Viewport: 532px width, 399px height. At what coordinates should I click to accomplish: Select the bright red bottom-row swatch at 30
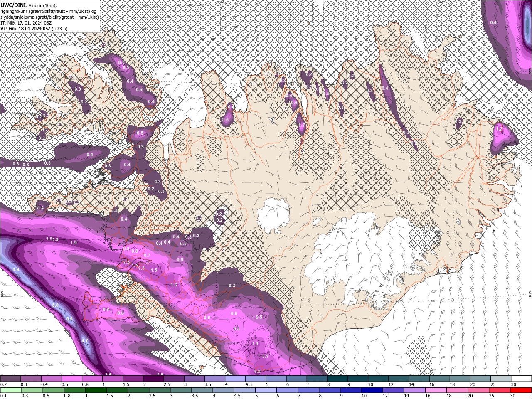521,390
